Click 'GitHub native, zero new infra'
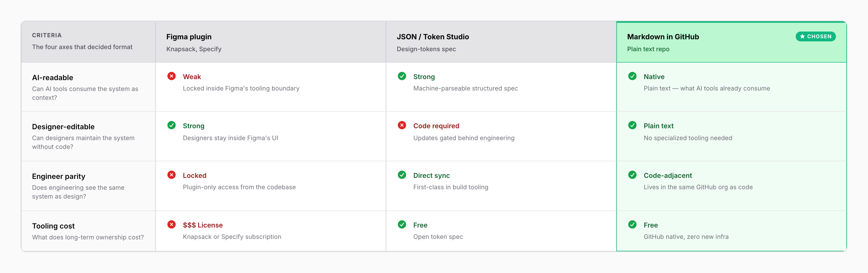The width and height of the screenshot is (868, 273). [x=686, y=237]
